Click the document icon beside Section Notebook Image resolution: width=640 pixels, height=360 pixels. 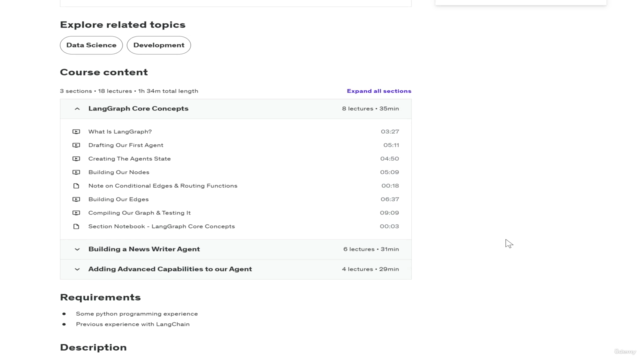click(76, 226)
